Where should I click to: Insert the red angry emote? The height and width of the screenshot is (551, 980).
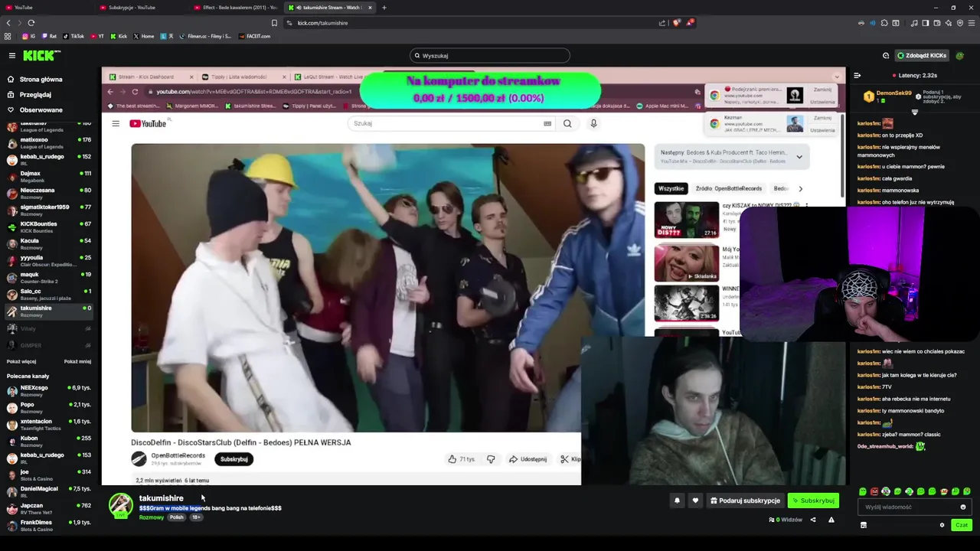[x=874, y=491]
